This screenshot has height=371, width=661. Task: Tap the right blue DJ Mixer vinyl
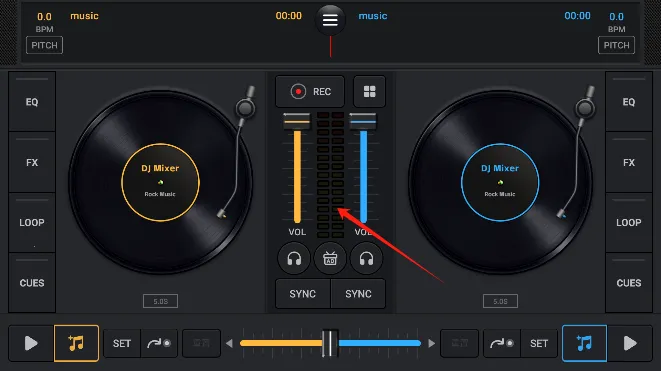click(500, 182)
